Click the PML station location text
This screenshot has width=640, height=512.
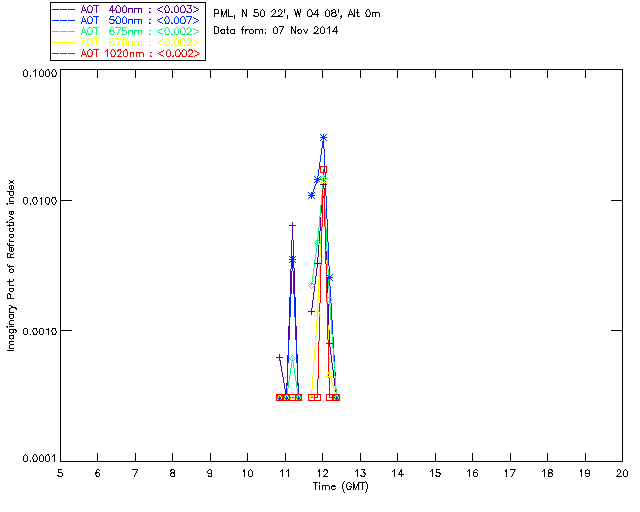click(x=297, y=14)
